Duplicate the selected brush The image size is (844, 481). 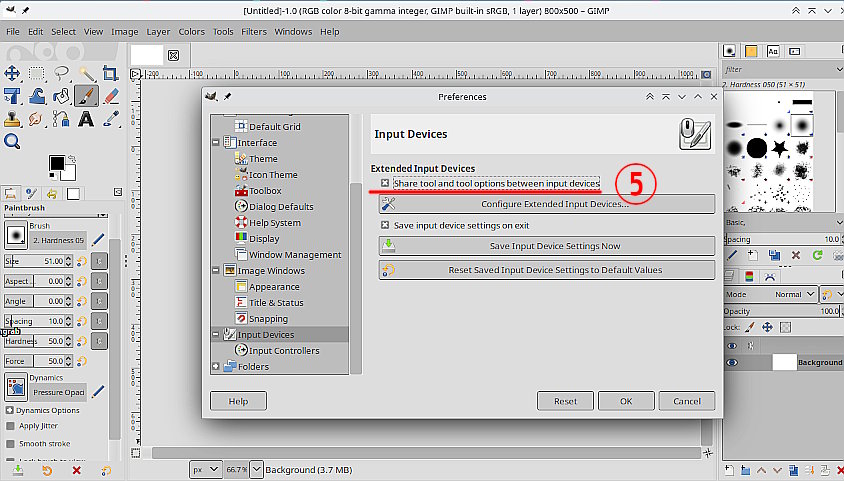pyautogui.click(x=774, y=255)
